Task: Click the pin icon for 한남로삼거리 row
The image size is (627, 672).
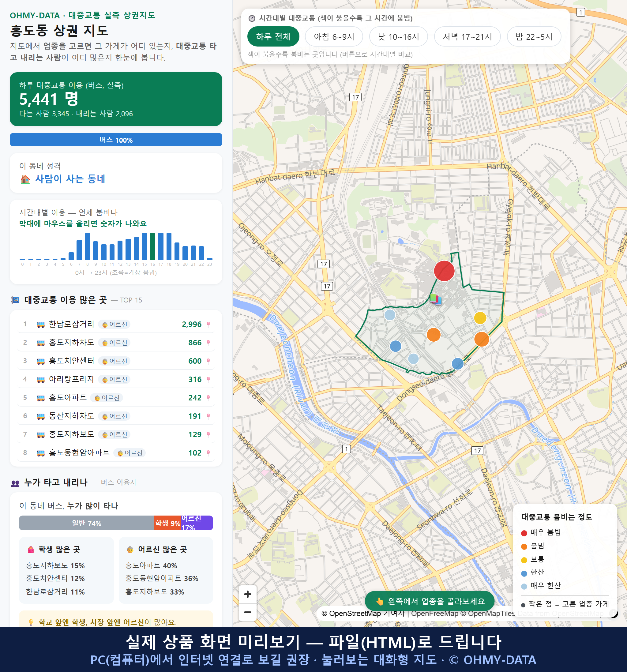Action: pyautogui.click(x=208, y=324)
